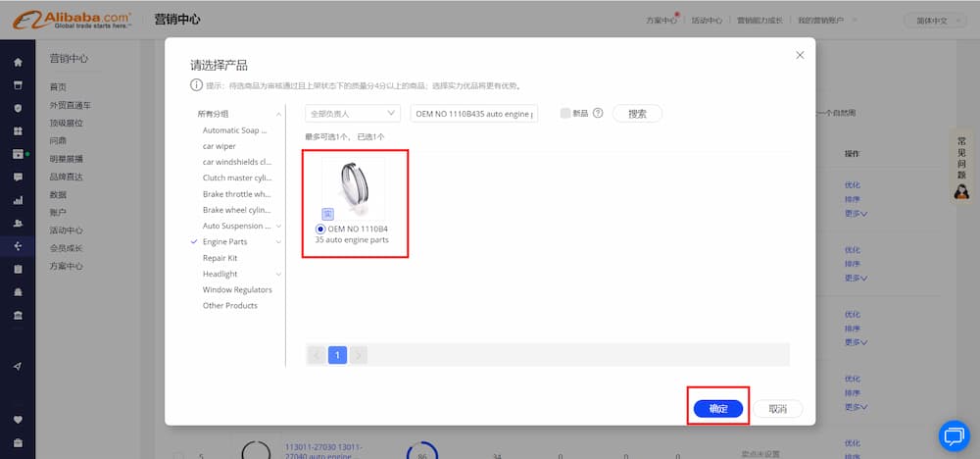The image size is (980, 459).
Task: Close the 请选择产品 dialog with X
Action: [x=800, y=55]
